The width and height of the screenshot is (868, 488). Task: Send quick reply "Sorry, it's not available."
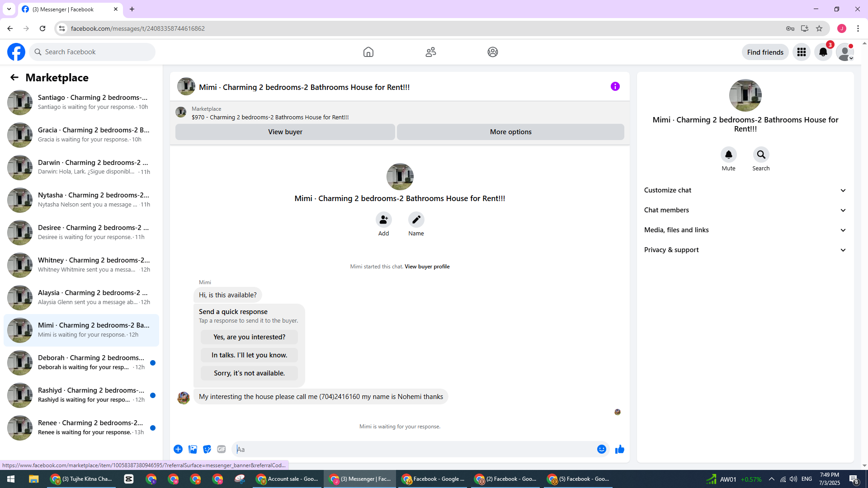249,373
